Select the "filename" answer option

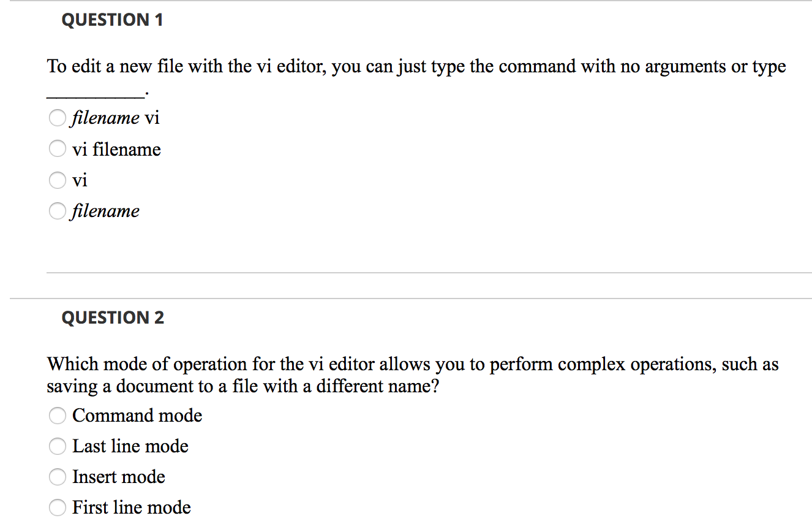(58, 211)
